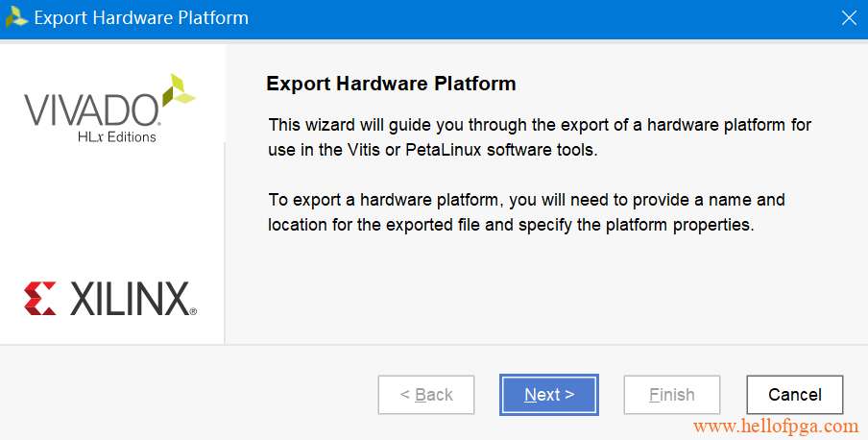Click the green Vivado leaf emblem

pyautogui.click(x=179, y=90)
